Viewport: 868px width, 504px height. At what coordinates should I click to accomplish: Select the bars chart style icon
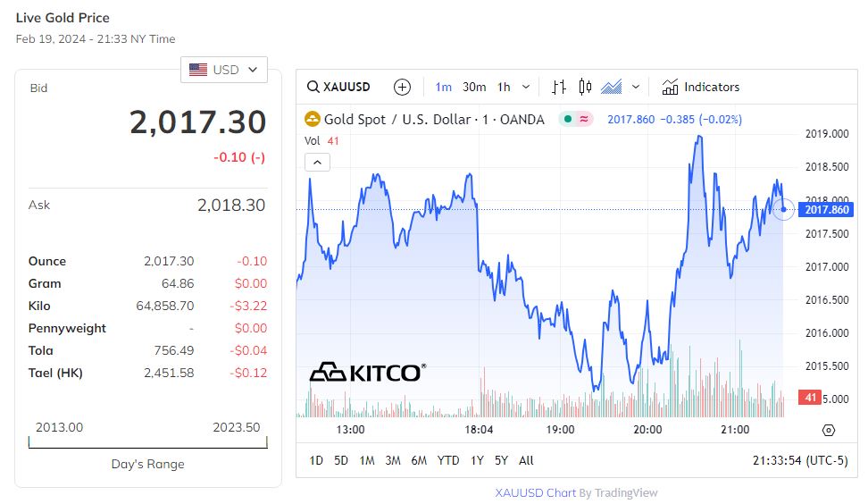559,87
